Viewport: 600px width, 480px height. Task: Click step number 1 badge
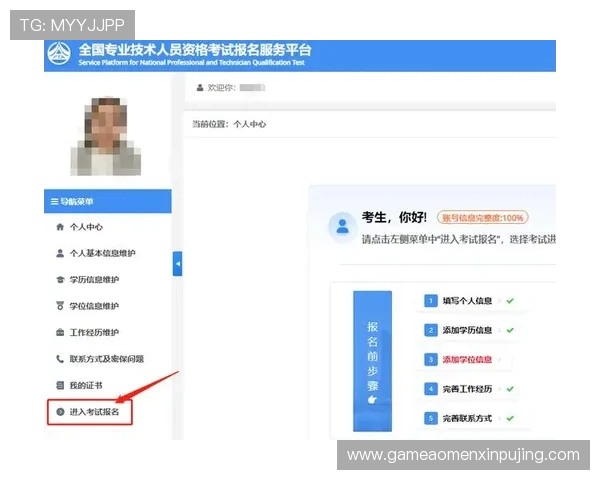click(431, 301)
